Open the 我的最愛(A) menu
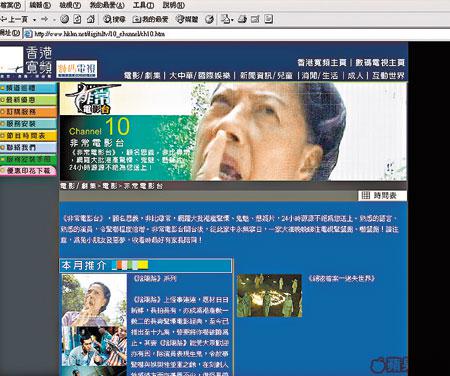The width and height of the screenshot is (450, 376). tap(107, 5)
